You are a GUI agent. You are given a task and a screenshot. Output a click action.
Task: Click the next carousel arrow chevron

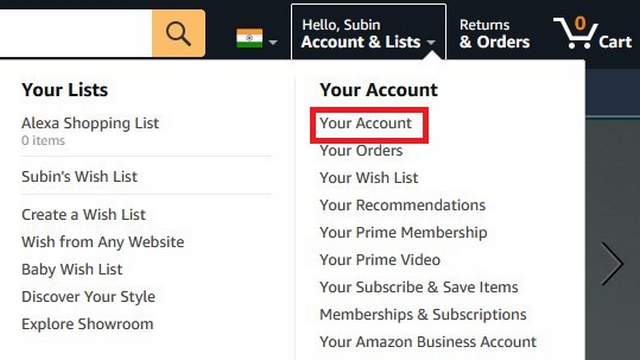tap(612, 264)
